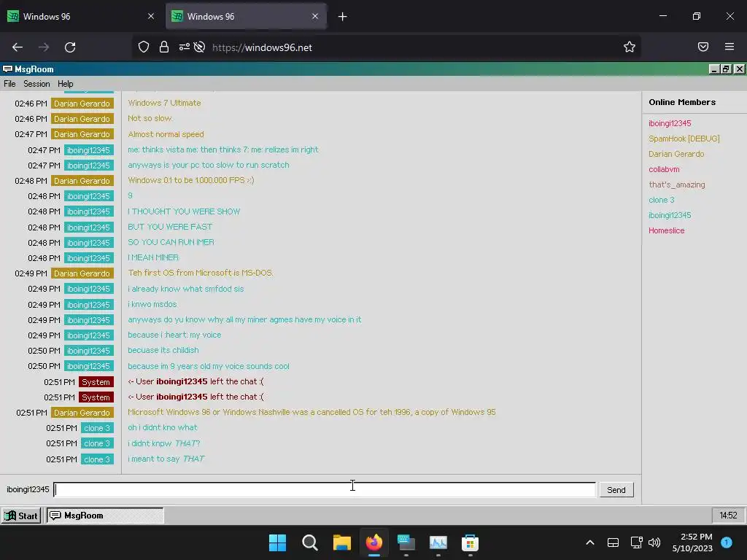Maximize the MsgRoom window
Image resolution: width=747 pixels, height=560 pixels.
(x=726, y=69)
